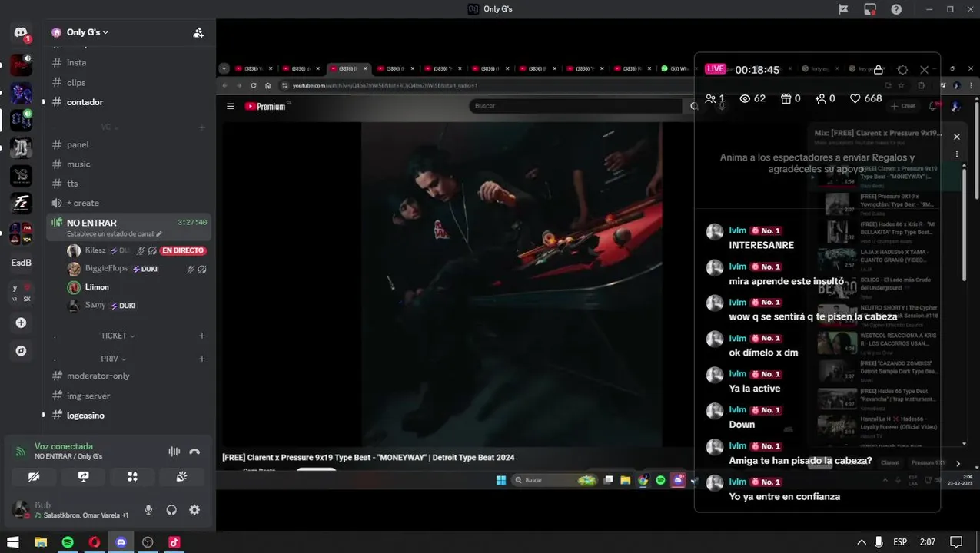Viewport: 980px width, 553px height.
Task: Disconnect from voice with the hang-up icon
Action: pos(194,452)
